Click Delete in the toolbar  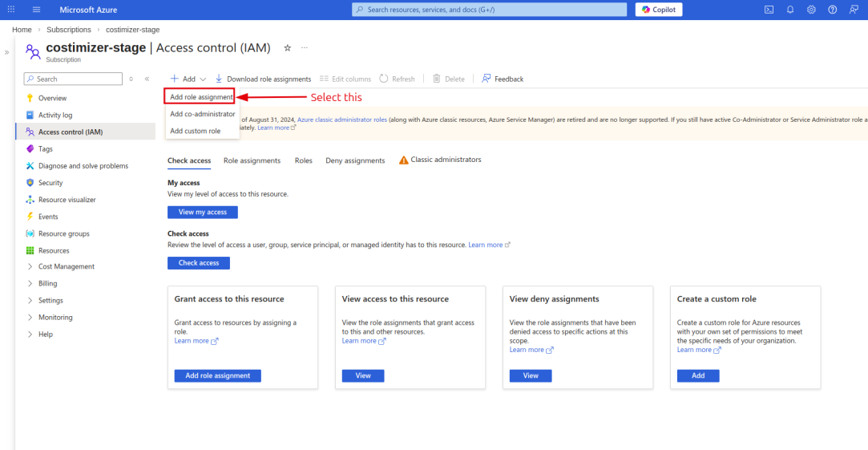(x=448, y=79)
